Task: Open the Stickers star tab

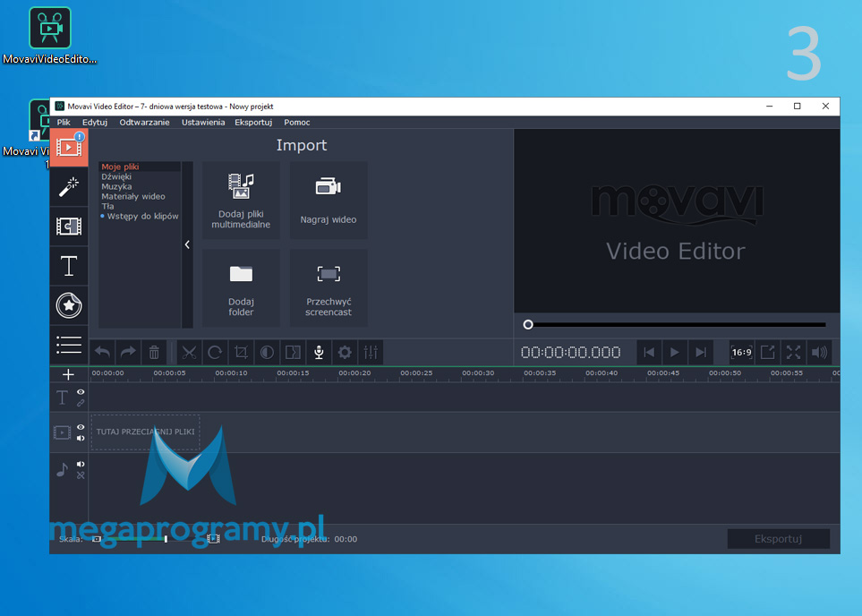Action: (x=69, y=305)
